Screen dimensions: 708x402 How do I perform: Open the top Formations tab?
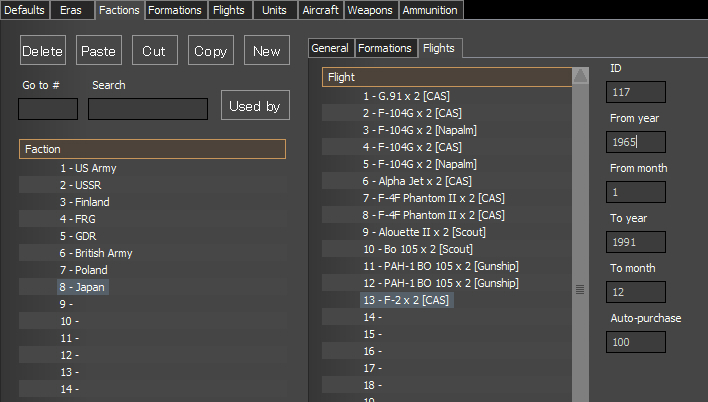pyautogui.click(x=175, y=10)
